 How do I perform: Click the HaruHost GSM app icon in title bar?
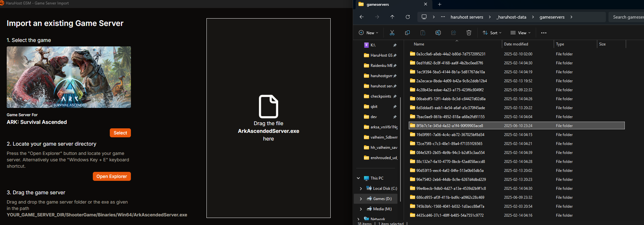coord(2,3)
